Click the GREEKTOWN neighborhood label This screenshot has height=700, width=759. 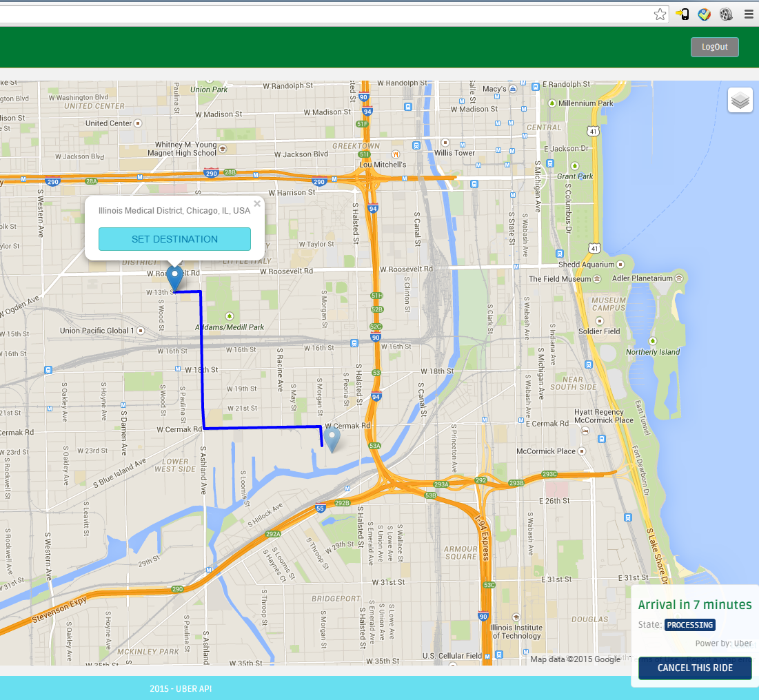[356, 146]
